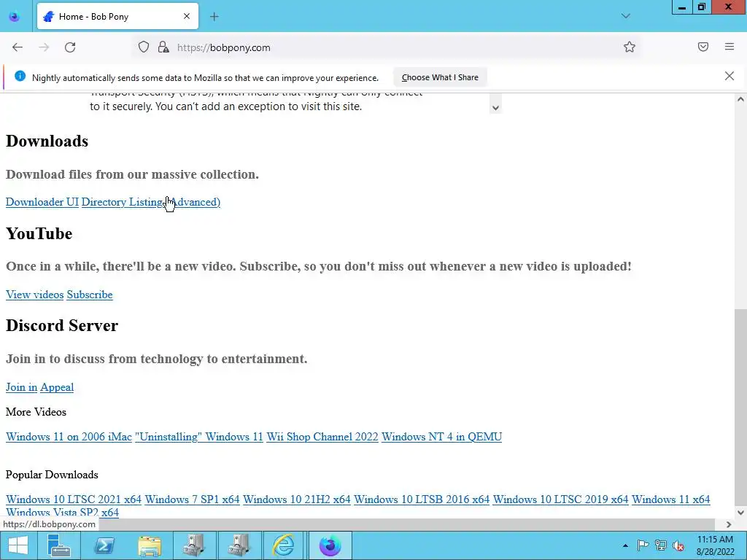Click the padlock site security icon
Screen dimensions: 747x560
tap(163, 47)
